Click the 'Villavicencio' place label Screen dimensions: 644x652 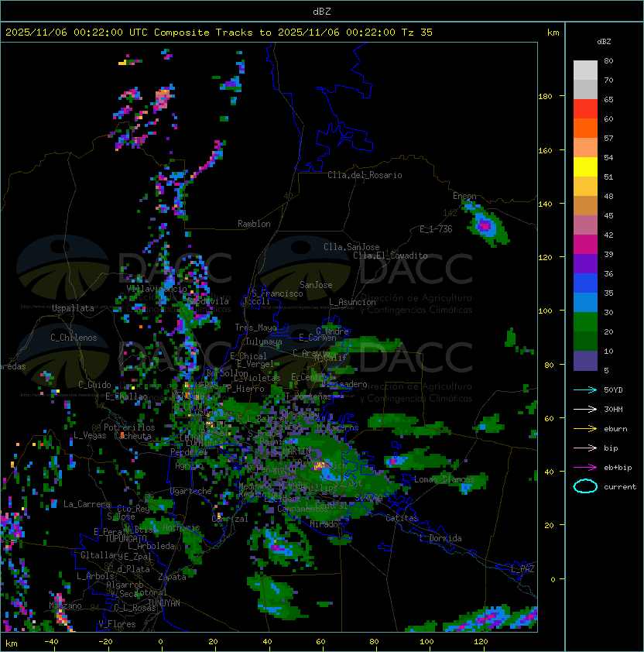pyautogui.click(x=156, y=289)
